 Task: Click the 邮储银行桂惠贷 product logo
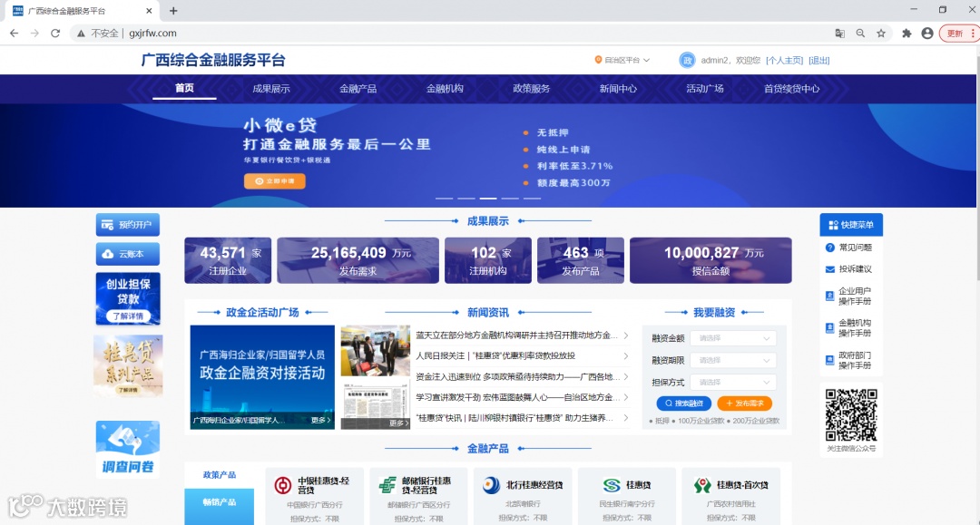click(x=387, y=485)
